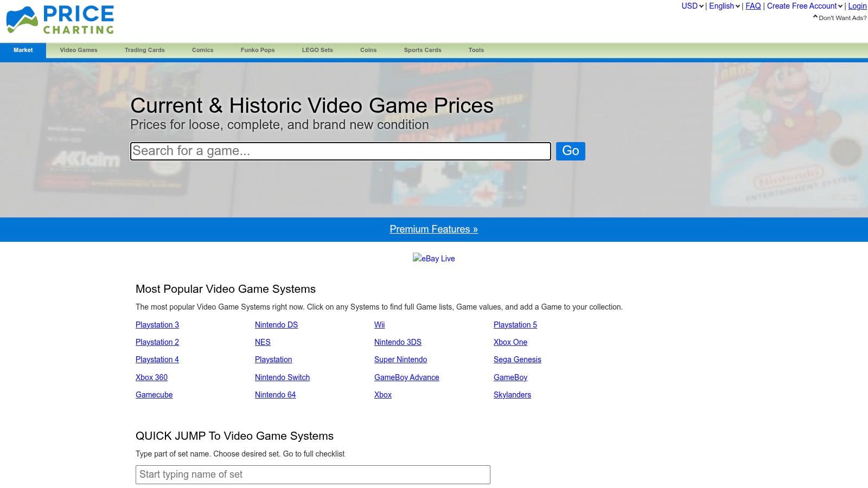
Task: Open the Funko Pops menu
Action: coord(258,50)
